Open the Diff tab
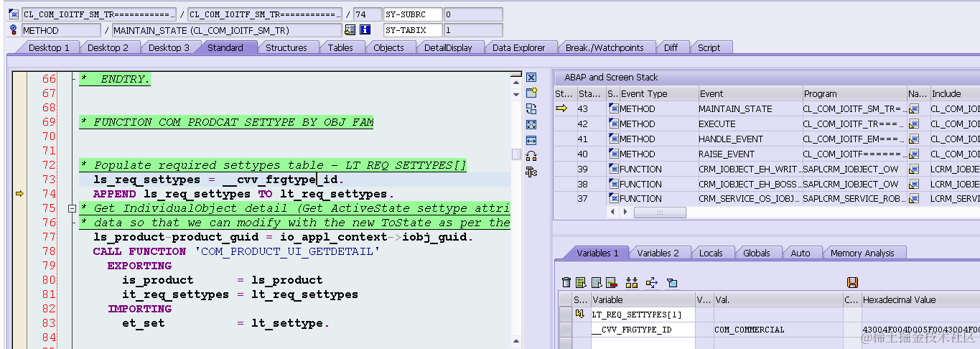980x349 pixels. (671, 48)
